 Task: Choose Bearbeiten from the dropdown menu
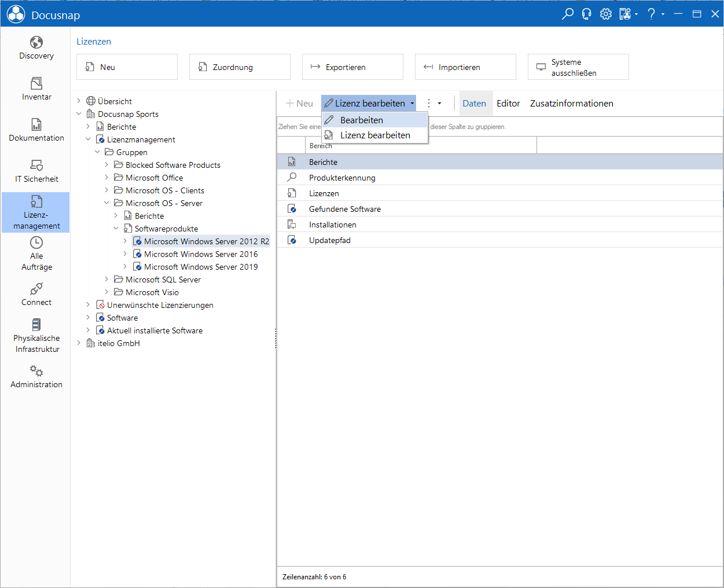point(375,120)
